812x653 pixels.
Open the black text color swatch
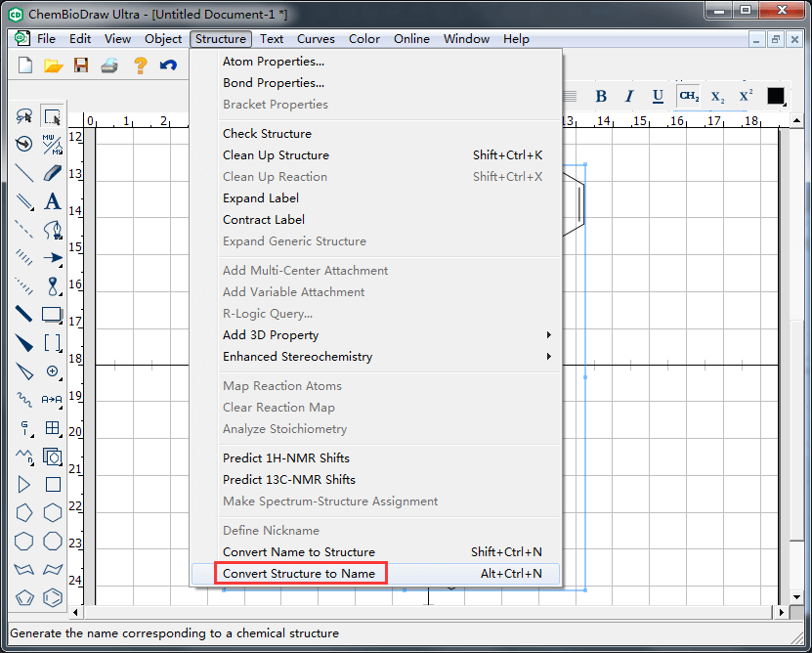tap(776, 96)
